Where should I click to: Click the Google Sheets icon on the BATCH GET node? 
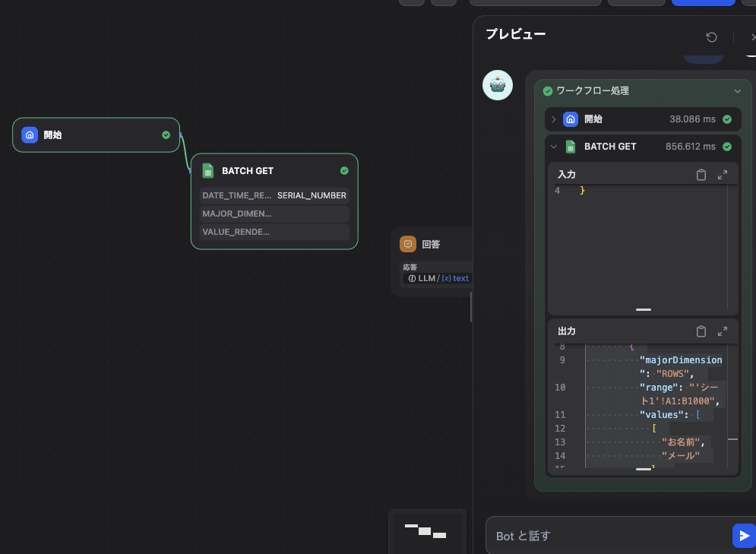207,171
